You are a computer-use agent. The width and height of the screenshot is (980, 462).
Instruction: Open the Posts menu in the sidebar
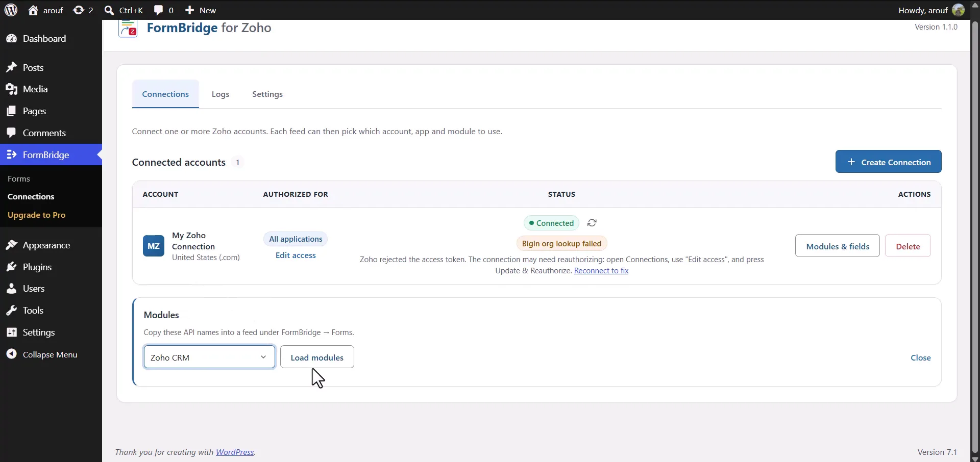pyautogui.click(x=51, y=68)
